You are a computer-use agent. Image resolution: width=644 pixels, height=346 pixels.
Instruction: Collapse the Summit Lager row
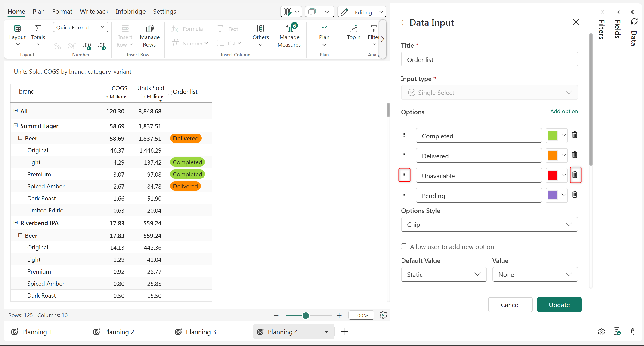click(x=15, y=126)
